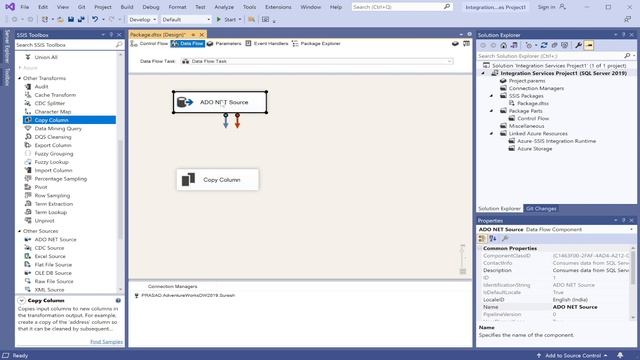This screenshot has height=360, width=640.
Task: Click Add to Source Control
Action: pos(572,356)
